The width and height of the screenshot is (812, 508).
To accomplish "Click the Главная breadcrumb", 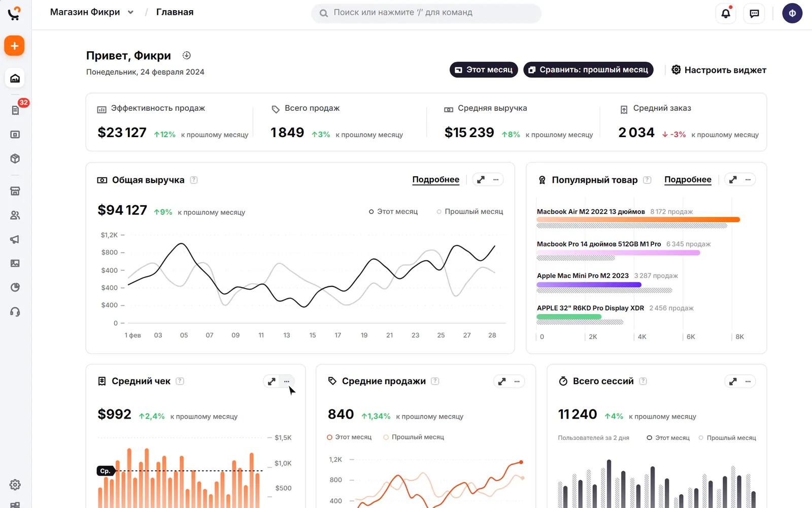I will tap(175, 12).
